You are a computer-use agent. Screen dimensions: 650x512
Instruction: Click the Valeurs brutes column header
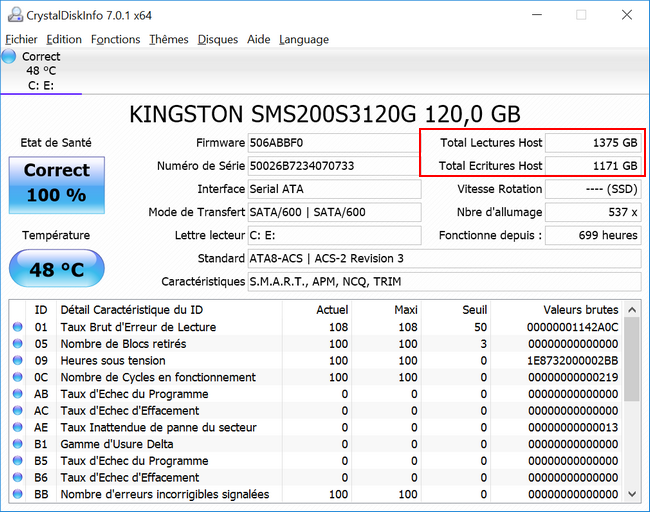pos(557,310)
